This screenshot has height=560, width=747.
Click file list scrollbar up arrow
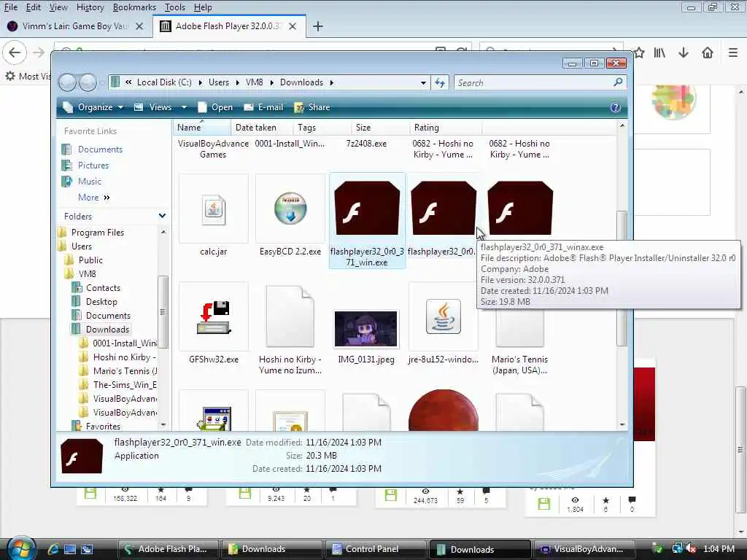click(x=622, y=125)
